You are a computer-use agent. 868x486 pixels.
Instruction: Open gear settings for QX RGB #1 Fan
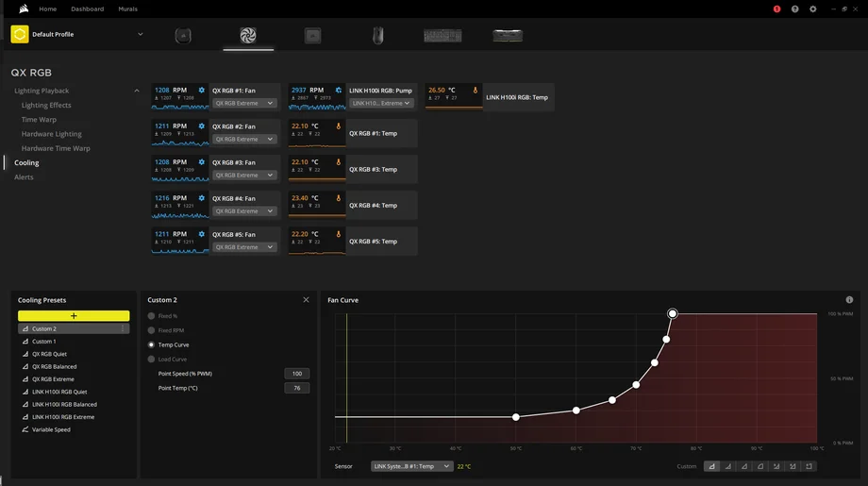[x=202, y=91]
